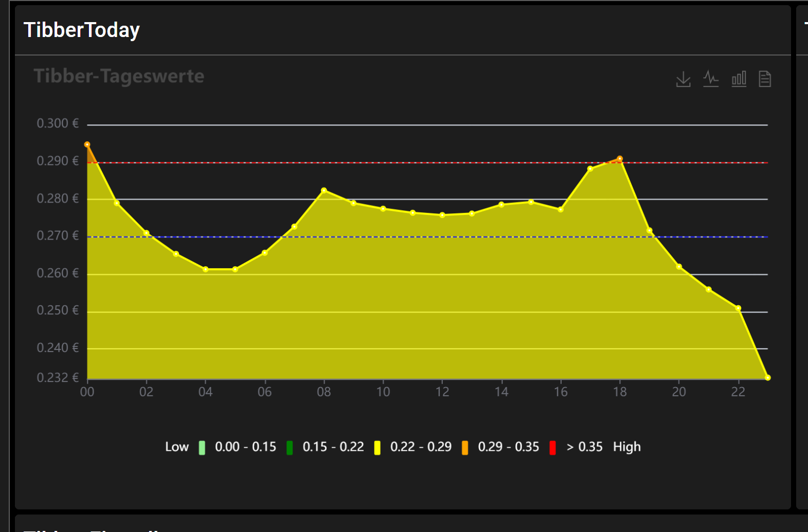This screenshot has height=532, width=808.
Task: Click the 0.232 € axis label
Action: coord(58,378)
